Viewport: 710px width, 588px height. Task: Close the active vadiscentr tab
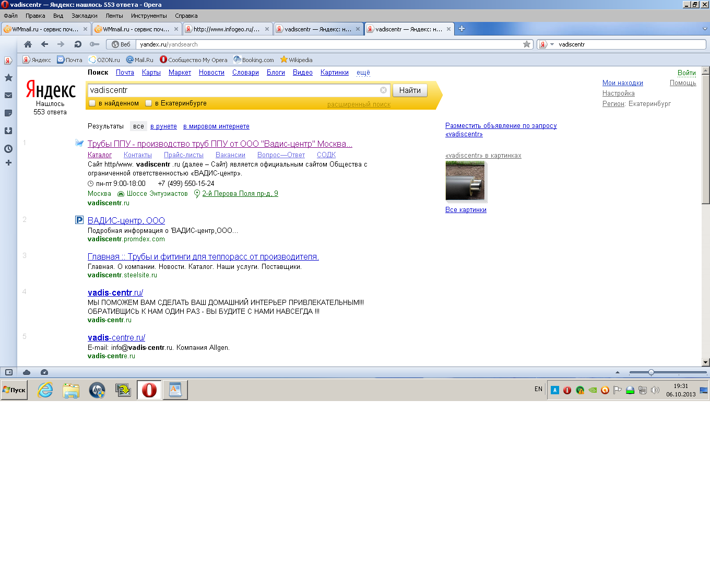pos(448,29)
